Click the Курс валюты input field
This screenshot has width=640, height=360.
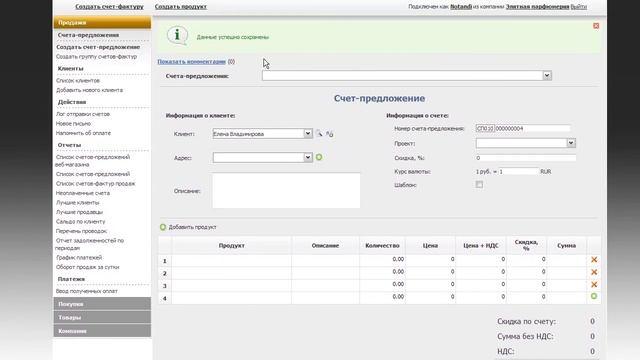pyautogui.click(x=518, y=171)
